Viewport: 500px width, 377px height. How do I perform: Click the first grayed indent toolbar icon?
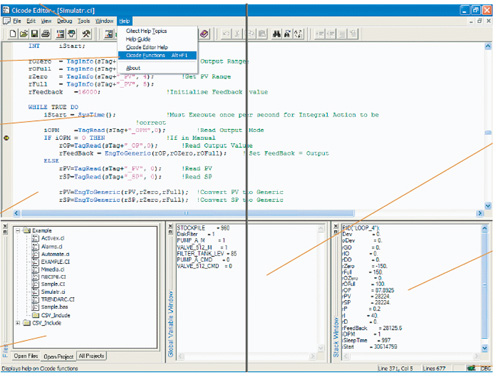point(320,34)
